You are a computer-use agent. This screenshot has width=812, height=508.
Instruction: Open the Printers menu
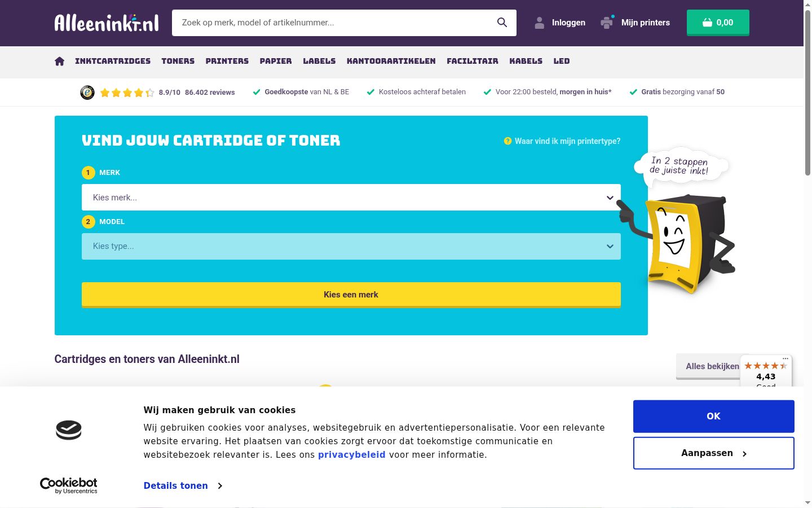[227, 61]
